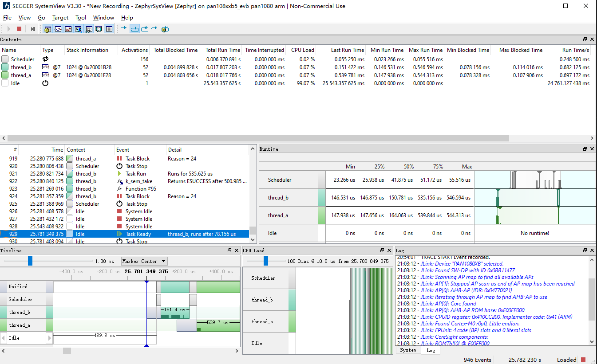Click the Contexts horizontal scrollbar right arrow
This screenshot has width=597, height=364.
(593, 138)
